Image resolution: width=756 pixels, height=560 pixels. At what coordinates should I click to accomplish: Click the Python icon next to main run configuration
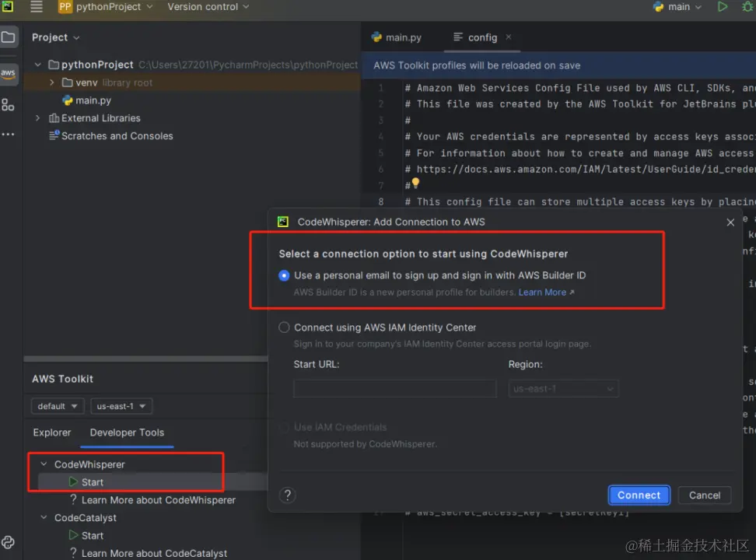point(658,7)
